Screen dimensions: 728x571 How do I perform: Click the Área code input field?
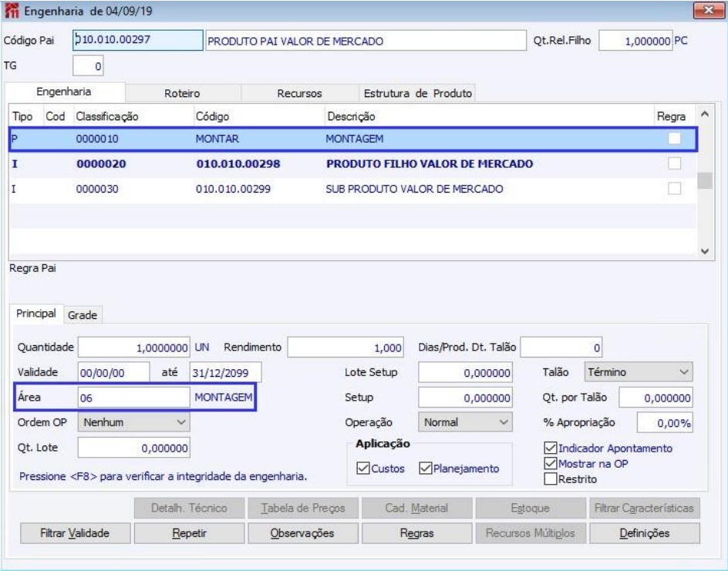point(133,398)
